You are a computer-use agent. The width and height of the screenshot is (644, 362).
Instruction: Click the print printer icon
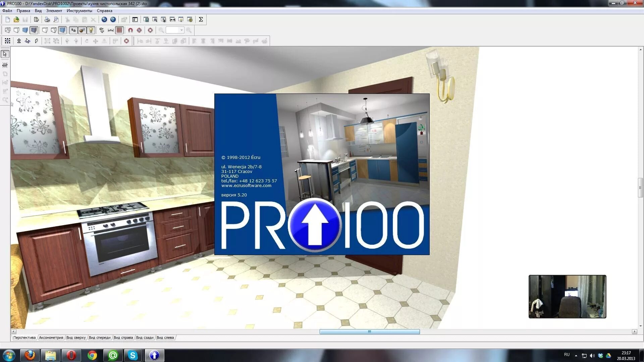click(47, 19)
